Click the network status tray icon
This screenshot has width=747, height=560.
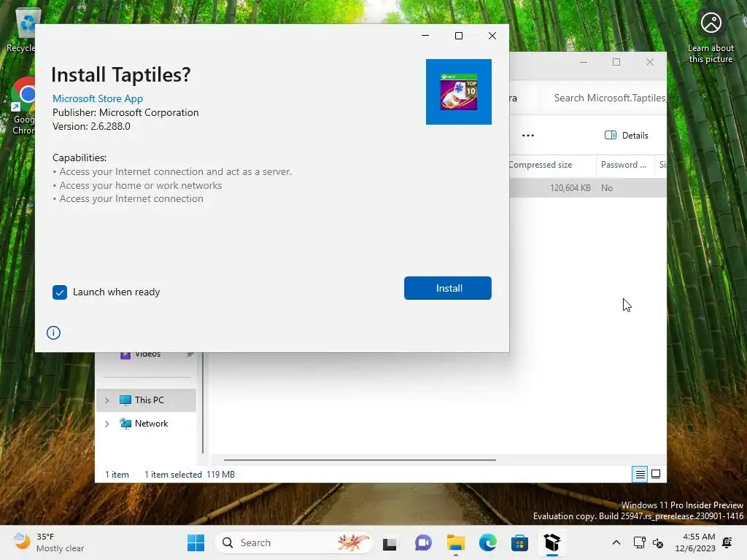(639, 542)
